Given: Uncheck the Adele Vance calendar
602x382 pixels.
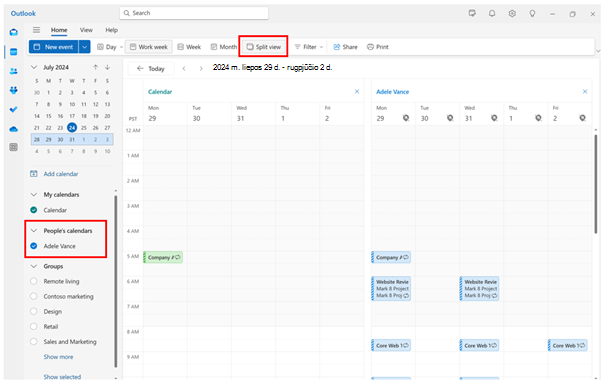Looking at the screenshot, I should [x=34, y=246].
